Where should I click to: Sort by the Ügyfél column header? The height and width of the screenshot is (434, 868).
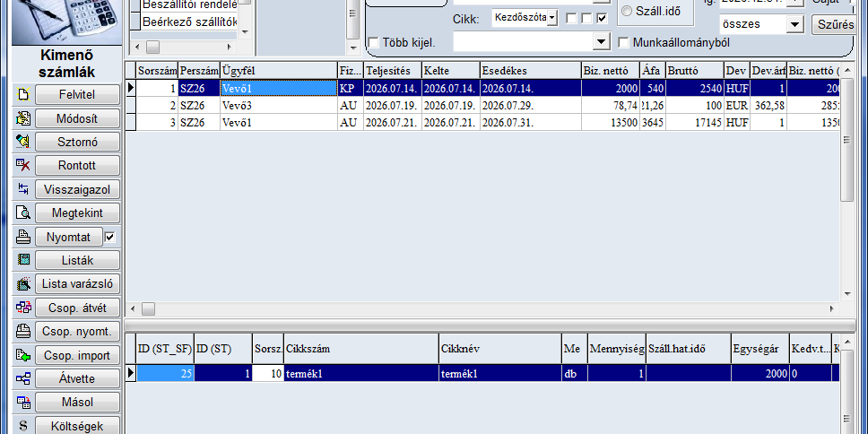(x=279, y=70)
